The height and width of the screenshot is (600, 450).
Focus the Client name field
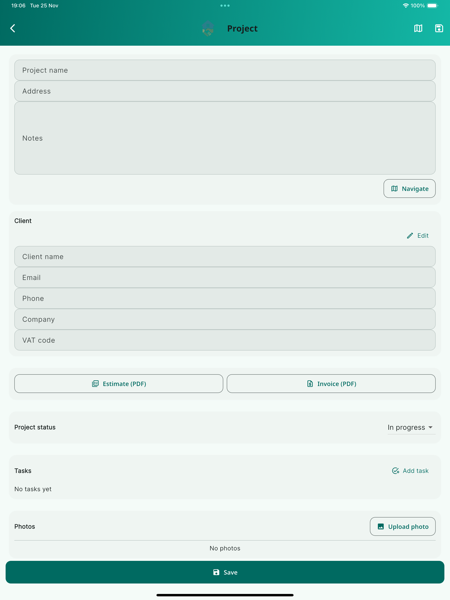click(x=225, y=257)
